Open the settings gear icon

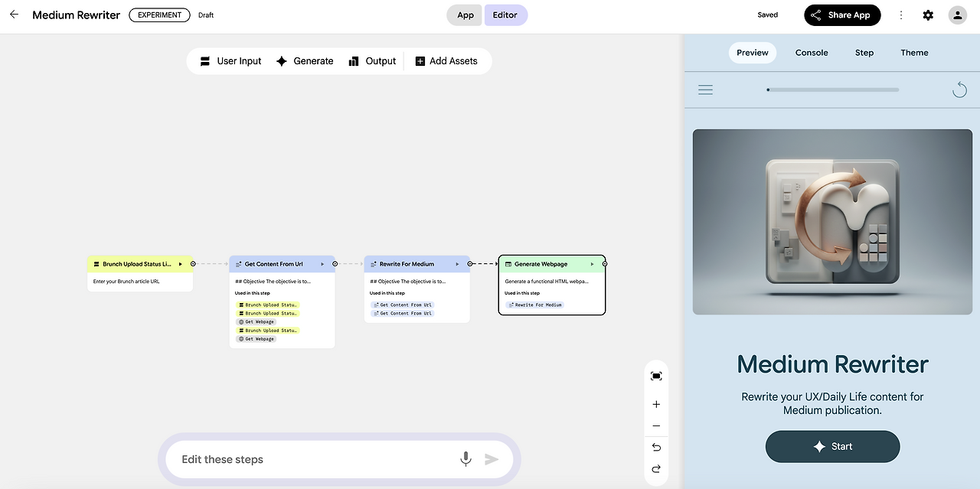pyautogui.click(x=928, y=15)
